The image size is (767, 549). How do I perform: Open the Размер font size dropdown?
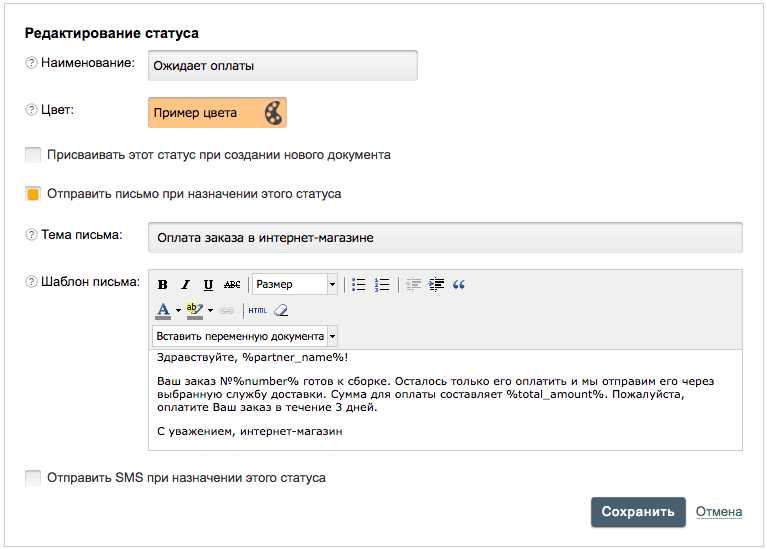(296, 285)
